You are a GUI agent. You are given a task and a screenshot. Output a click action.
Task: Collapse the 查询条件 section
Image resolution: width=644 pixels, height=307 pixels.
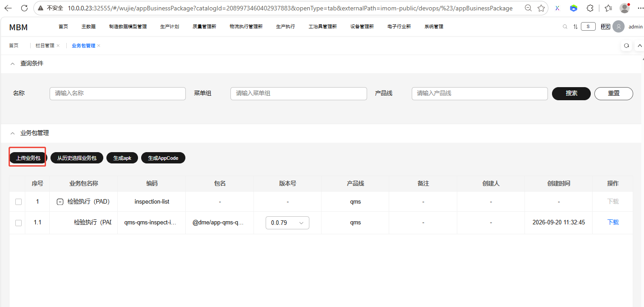pyautogui.click(x=12, y=64)
